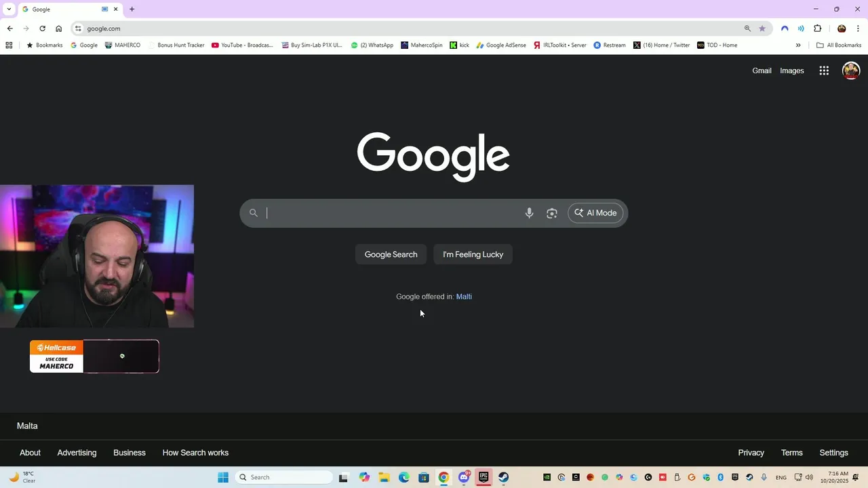
Task: Switch Google language to Malti
Action: pyautogui.click(x=464, y=296)
